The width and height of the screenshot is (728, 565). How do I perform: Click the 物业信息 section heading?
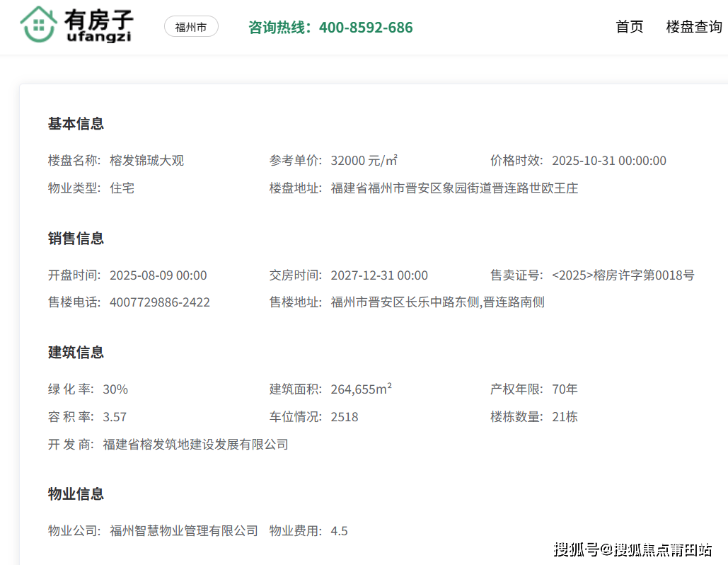[76, 494]
